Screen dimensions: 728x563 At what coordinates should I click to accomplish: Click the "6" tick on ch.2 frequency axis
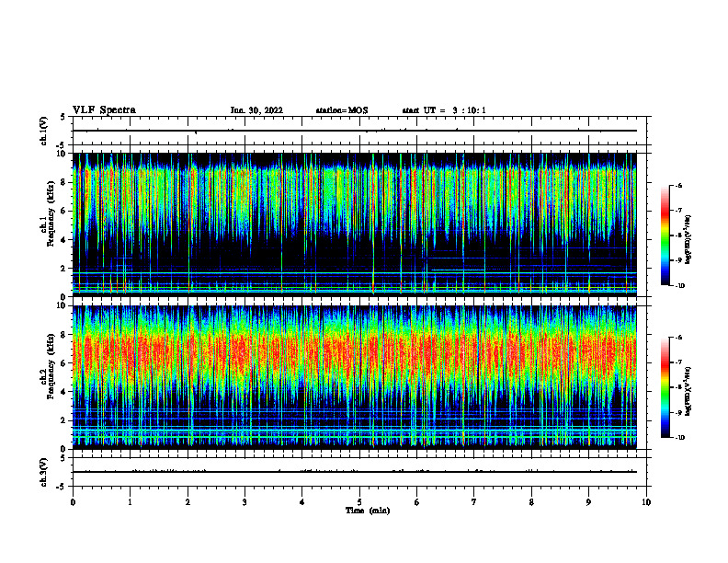(64, 363)
